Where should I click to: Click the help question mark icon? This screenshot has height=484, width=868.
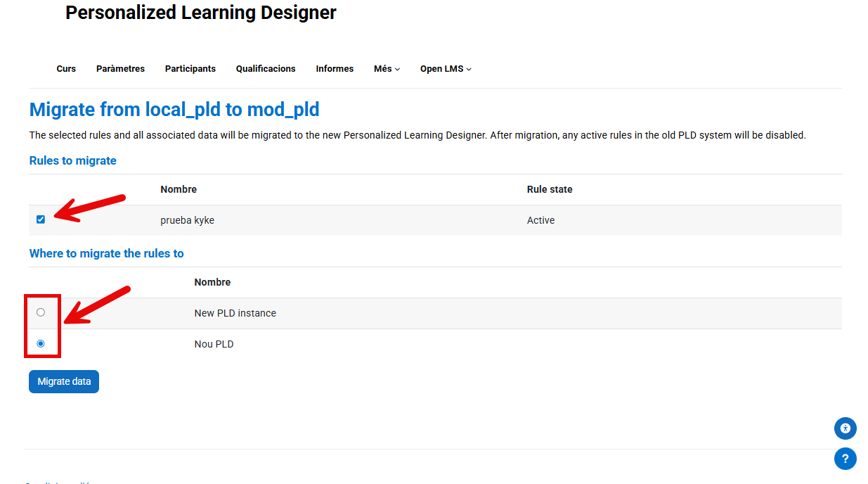pyautogui.click(x=845, y=459)
